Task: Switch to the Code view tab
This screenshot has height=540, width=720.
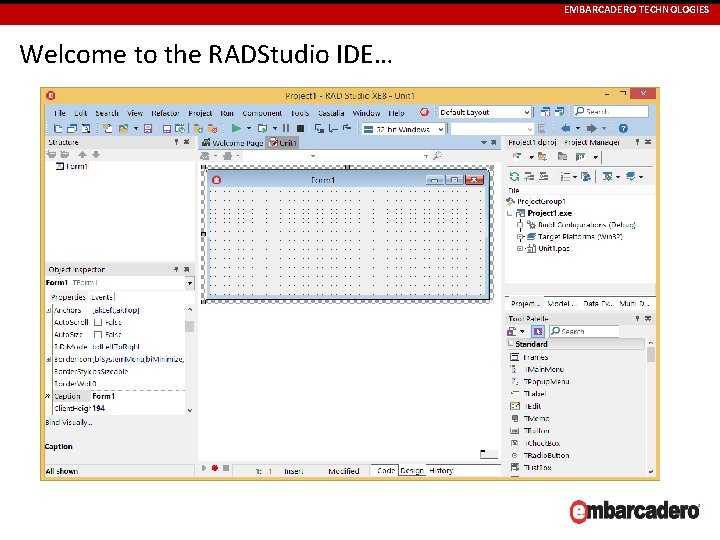Action: tap(386, 470)
